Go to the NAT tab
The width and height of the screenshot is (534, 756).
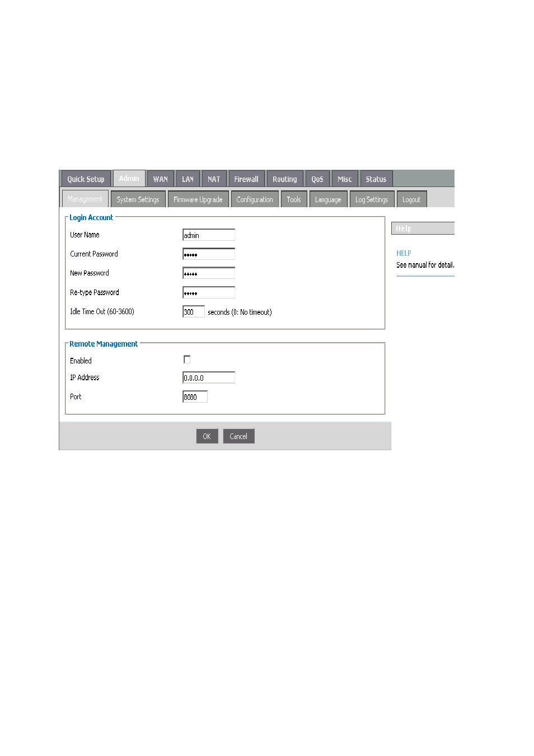click(214, 179)
